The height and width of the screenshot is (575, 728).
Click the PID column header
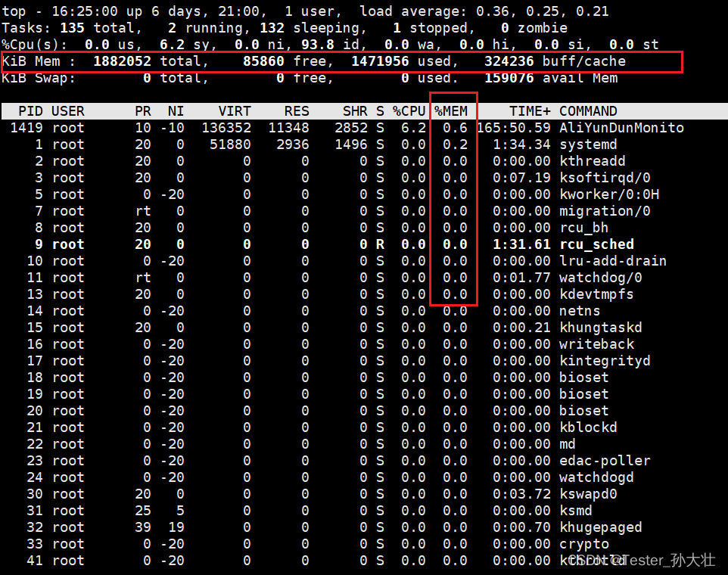pyautogui.click(x=30, y=111)
